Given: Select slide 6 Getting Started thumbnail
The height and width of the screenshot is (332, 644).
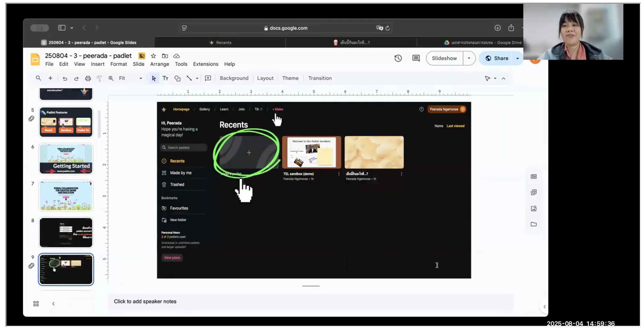Looking at the screenshot, I should [x=66, y=159].
